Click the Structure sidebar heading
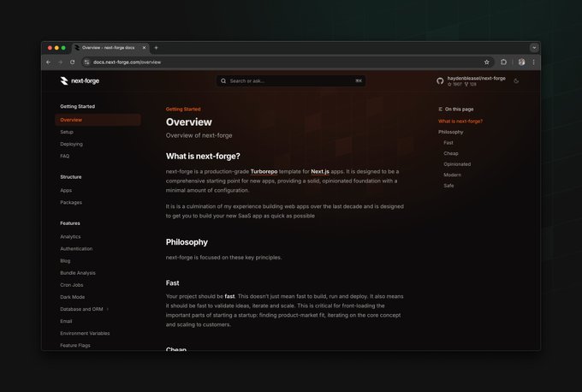This screenshot has height=392, width=582. [x=71, y=177]
